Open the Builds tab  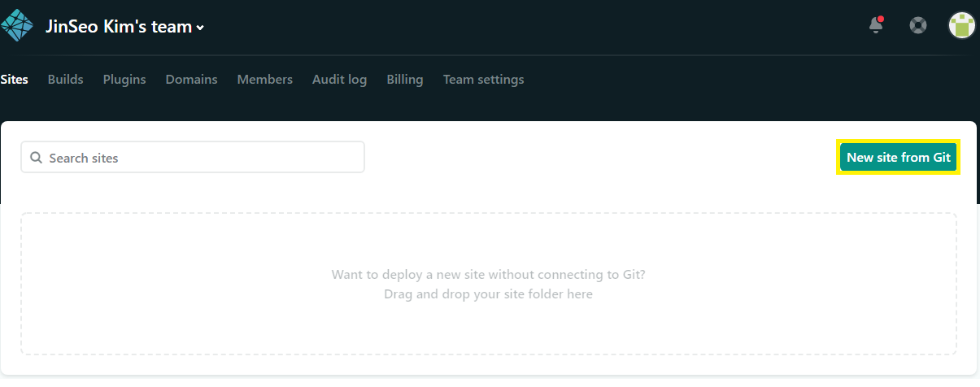[x=66, y=80]
